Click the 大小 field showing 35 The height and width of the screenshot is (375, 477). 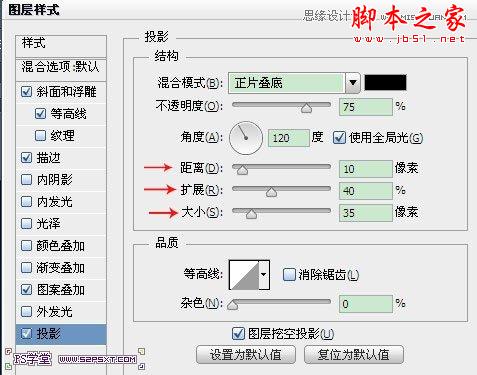tap(366, 213)
